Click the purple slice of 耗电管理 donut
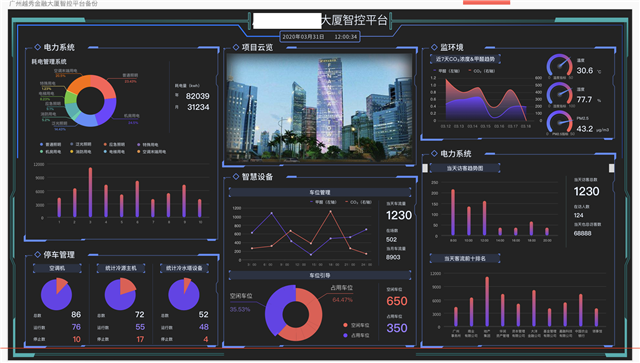 click(x=108, y=109)
